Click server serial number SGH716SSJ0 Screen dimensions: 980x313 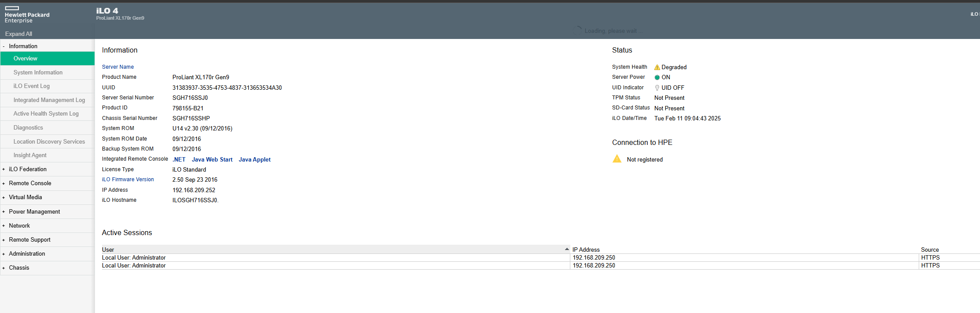[190, 98]
